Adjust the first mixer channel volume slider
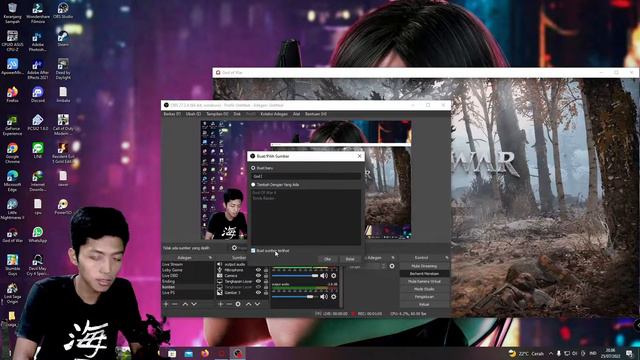The width and height of the screenshot is (640, 360). (295, 276)
